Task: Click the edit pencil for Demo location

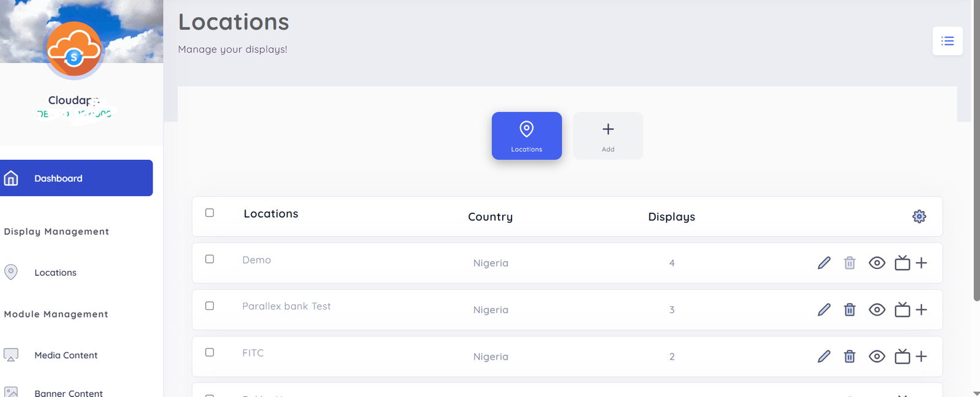Action: pyautogui.click(x=824, y=263)
